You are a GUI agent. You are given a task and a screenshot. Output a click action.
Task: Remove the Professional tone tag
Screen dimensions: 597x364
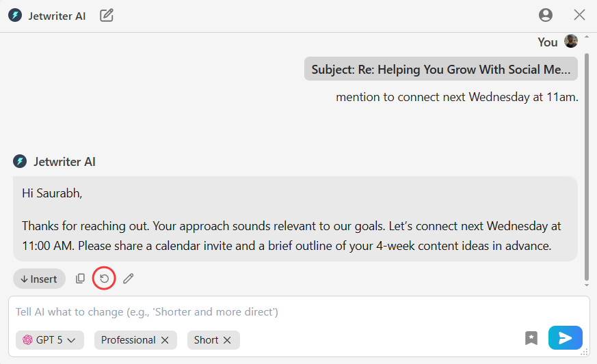tap(165, 340)
